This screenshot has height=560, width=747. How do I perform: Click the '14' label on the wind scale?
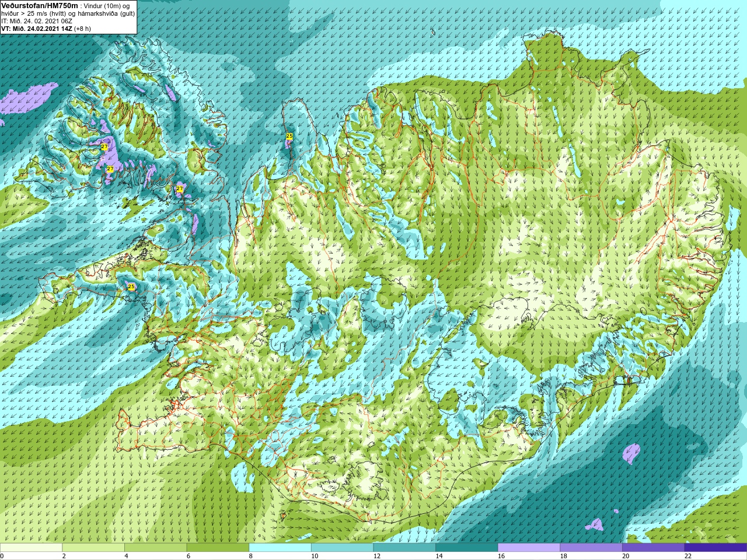point(439,556)
